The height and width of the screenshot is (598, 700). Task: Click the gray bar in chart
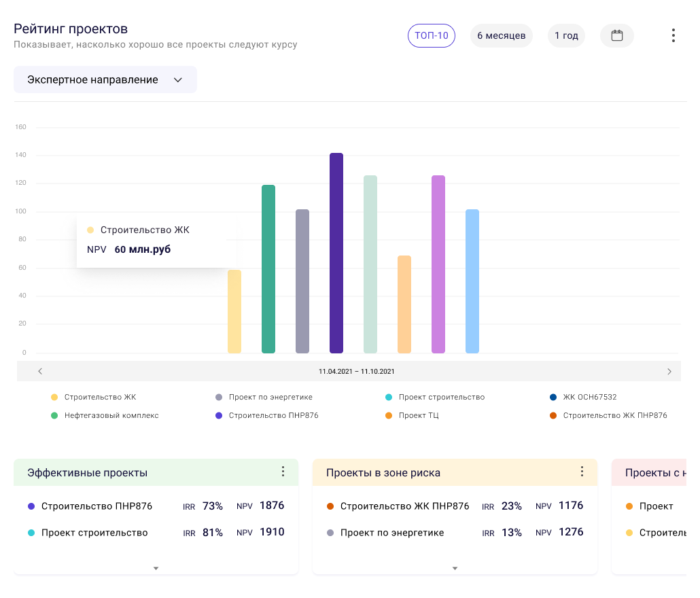pyautogui.click(x=302, y=281)
